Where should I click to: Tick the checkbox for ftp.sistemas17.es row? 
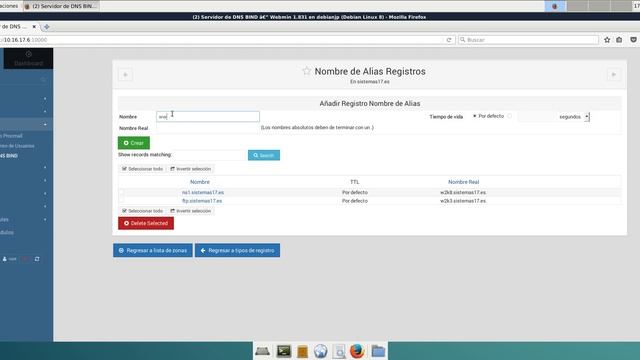coord(121,201)
